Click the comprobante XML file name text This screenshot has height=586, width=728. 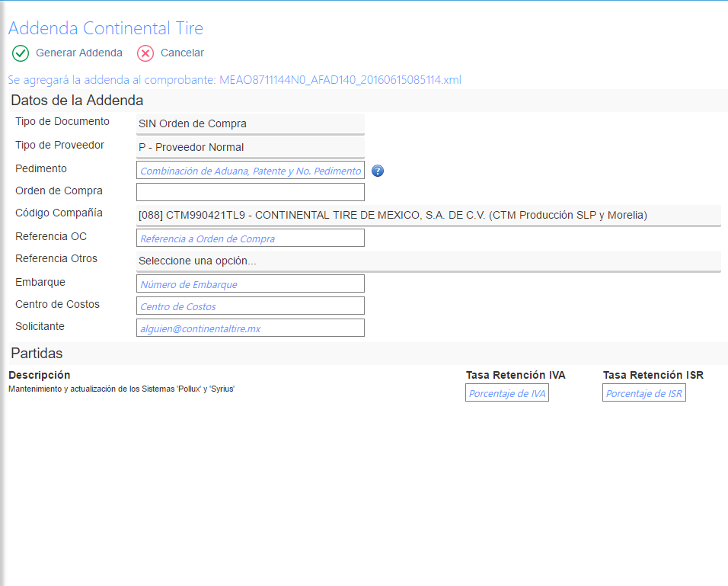pos(340,80)
